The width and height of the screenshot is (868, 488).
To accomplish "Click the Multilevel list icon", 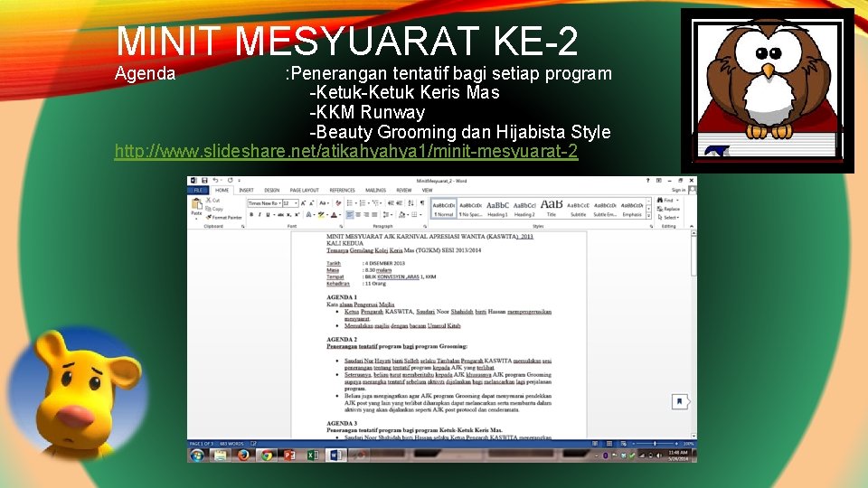I will [x=376, y=203].
